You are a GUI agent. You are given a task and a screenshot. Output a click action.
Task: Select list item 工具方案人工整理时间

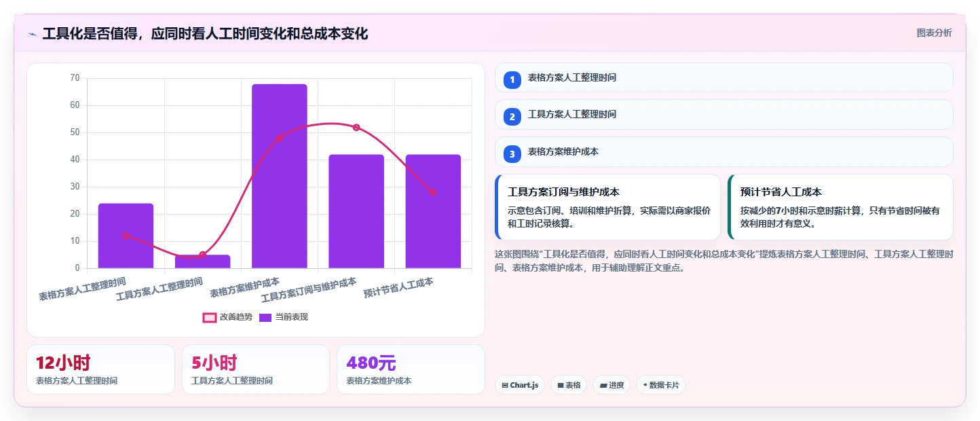coord(724,114)
